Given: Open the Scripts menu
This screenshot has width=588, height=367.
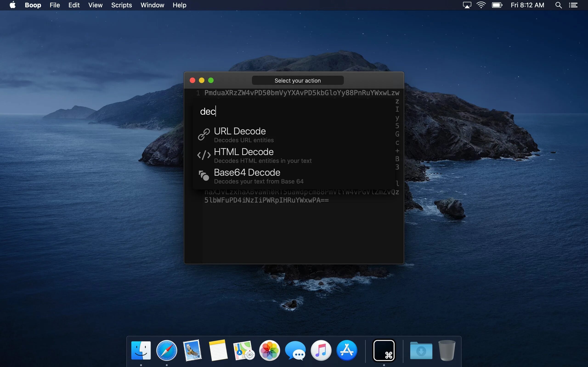Looking at the screenshot, I should point(122,5).
